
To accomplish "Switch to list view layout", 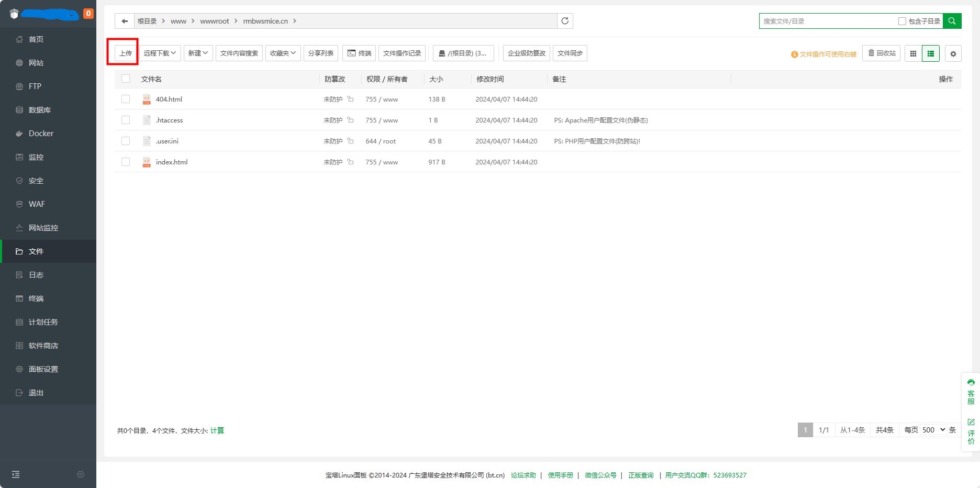I will [x=931, y=53].
